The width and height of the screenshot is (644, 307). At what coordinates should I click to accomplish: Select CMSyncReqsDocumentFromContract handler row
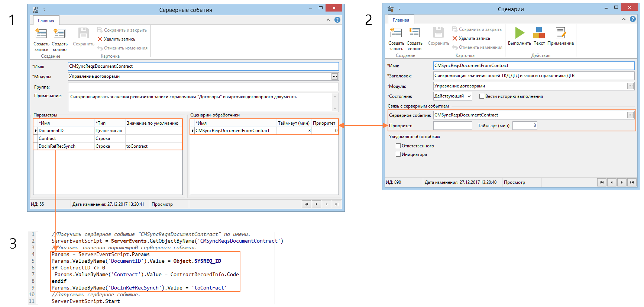(x=264, y=131)
